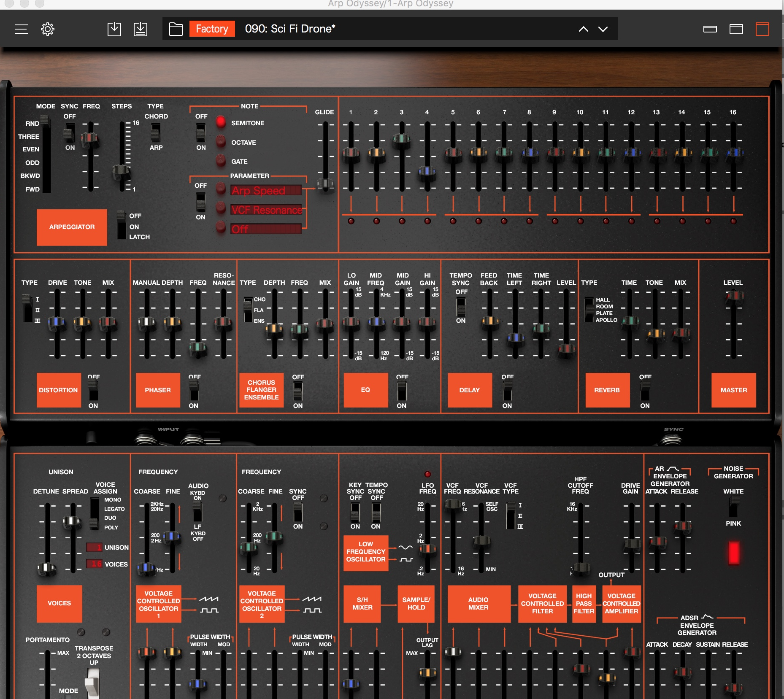Image resolution: width=784 pixels, height=699 pixels.
Task: Open the settings gear
Action: 48,29
